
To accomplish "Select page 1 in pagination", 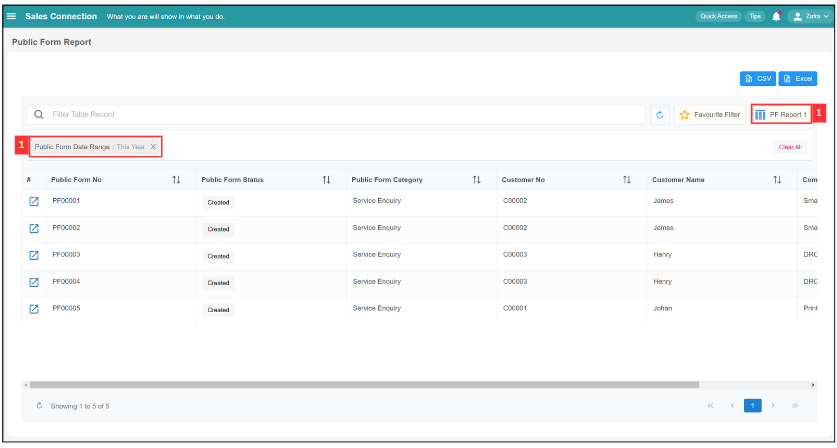I will [753, 406].
